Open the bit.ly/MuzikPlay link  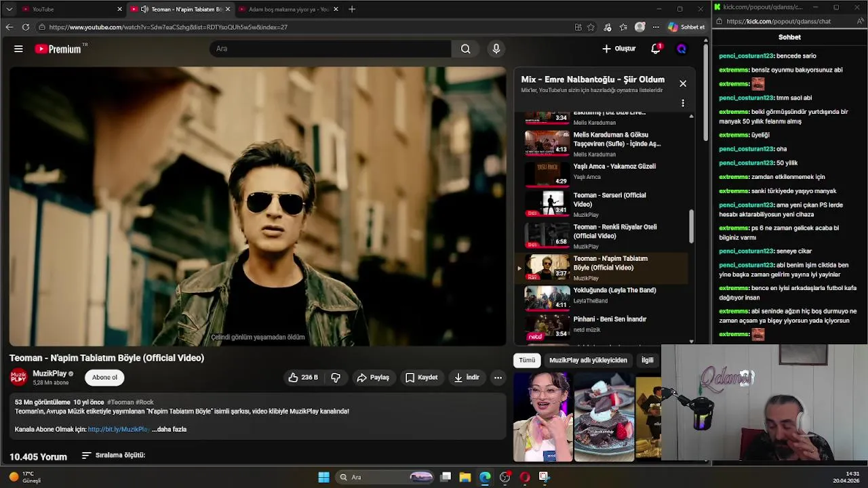119,429
